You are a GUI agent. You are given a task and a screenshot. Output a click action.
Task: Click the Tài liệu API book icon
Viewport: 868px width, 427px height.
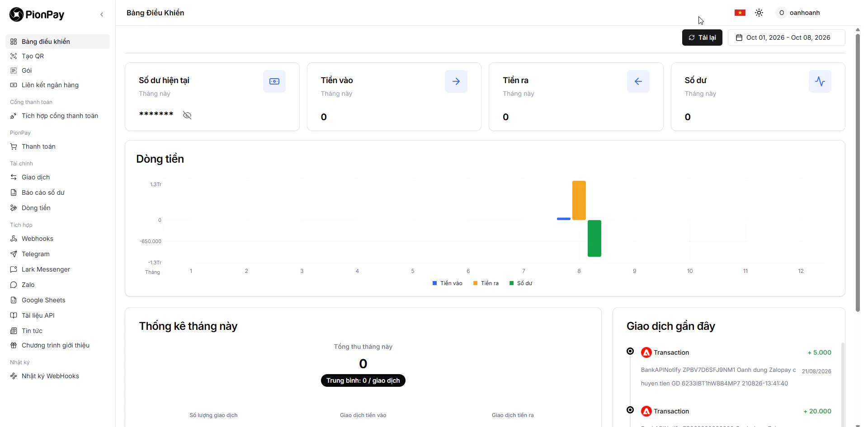coord(14,315)
